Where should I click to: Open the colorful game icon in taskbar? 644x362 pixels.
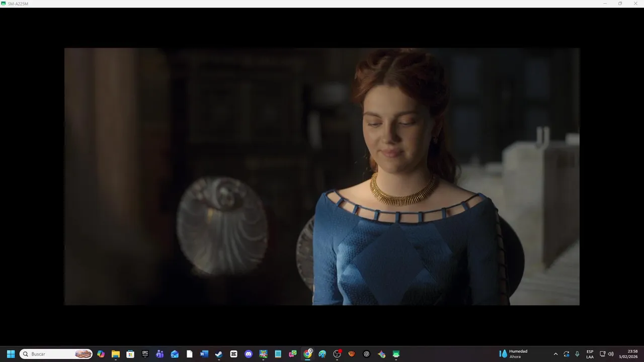click(263, 354)
